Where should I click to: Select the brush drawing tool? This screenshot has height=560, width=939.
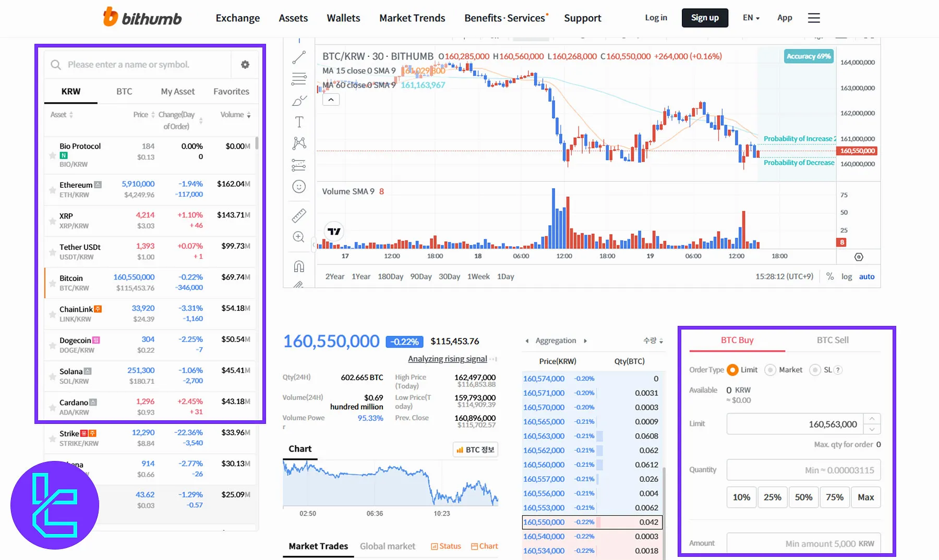(x=299, y=101)
